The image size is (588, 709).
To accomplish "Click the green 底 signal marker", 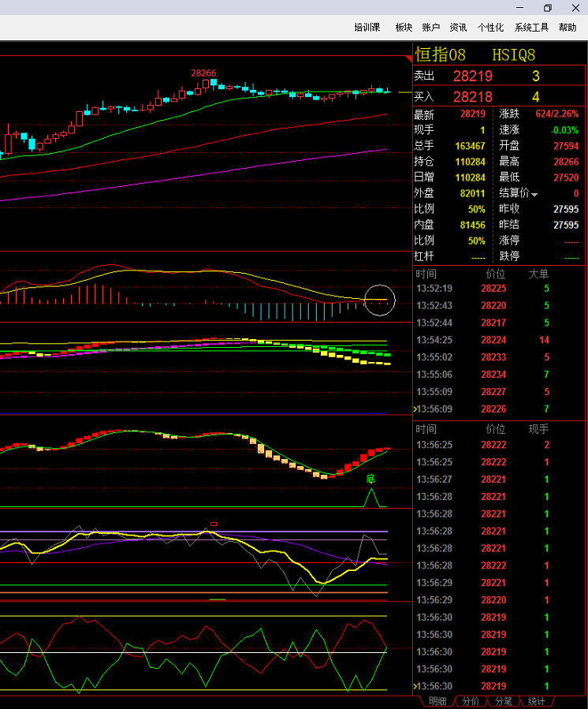I will [x=370, y=479].
